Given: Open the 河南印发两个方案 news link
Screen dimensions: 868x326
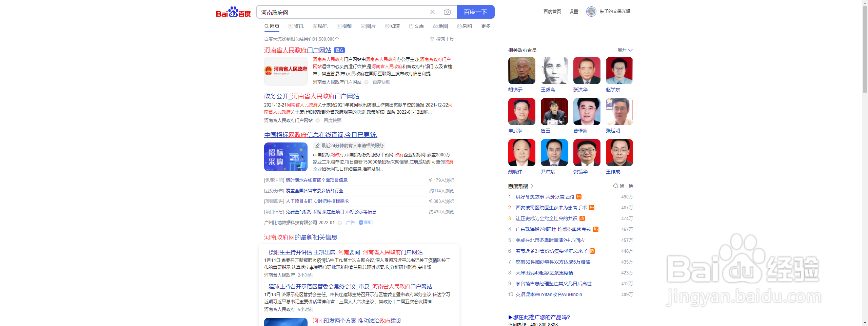Looking at the screenshot, I should (357, 321).
